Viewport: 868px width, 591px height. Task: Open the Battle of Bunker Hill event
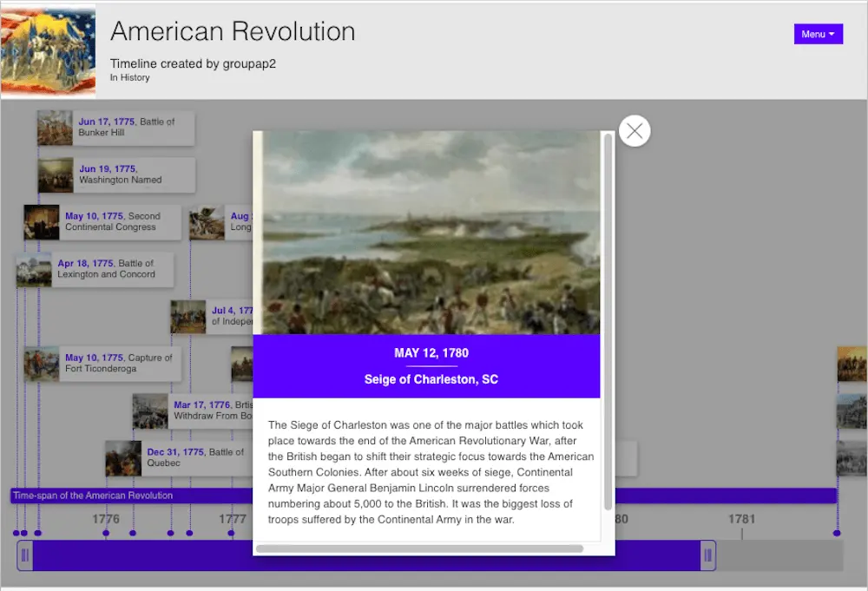point(115,128)
